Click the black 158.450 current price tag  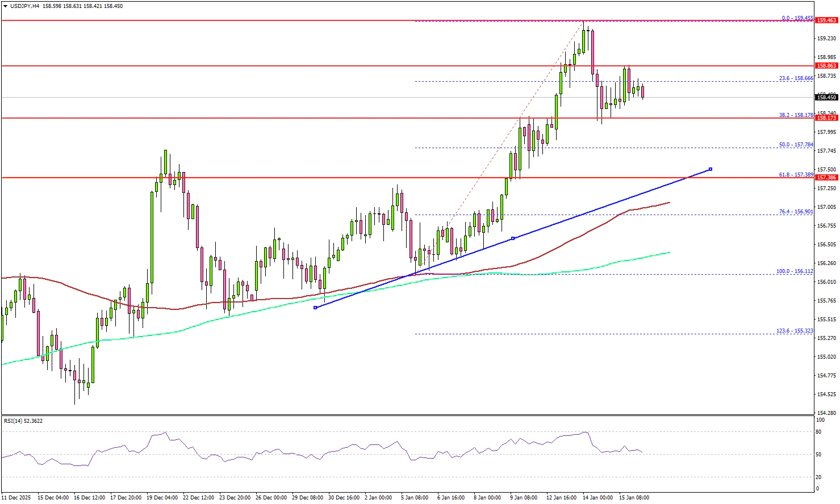[x=826, y=98]
